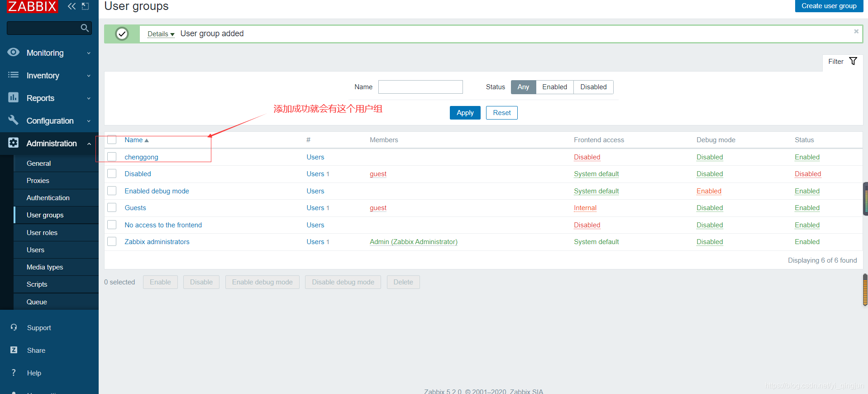Check the Zabbix administrators row checkbox

pyautogui.click(x=112, y=241)
